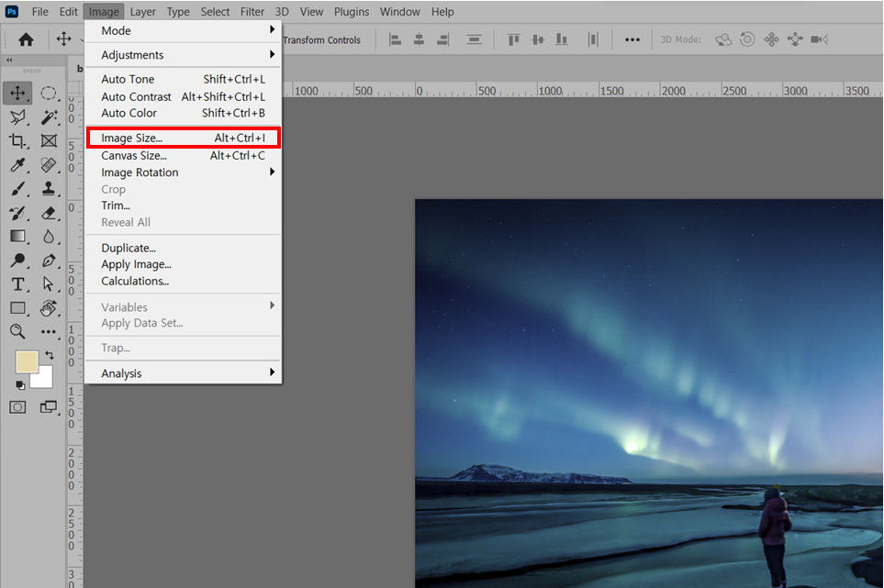
Task: Align left edges in options bar
Action: pos(396,39)
